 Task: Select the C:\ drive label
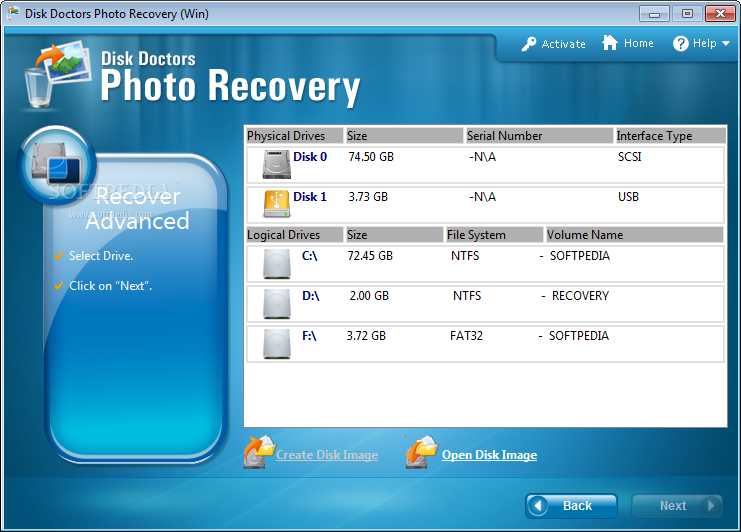coord(310,256)
